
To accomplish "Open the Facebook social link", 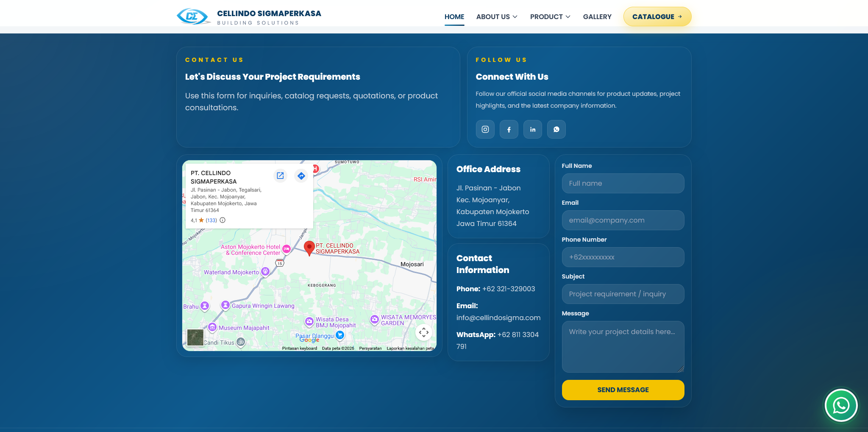I will (509, 129).
